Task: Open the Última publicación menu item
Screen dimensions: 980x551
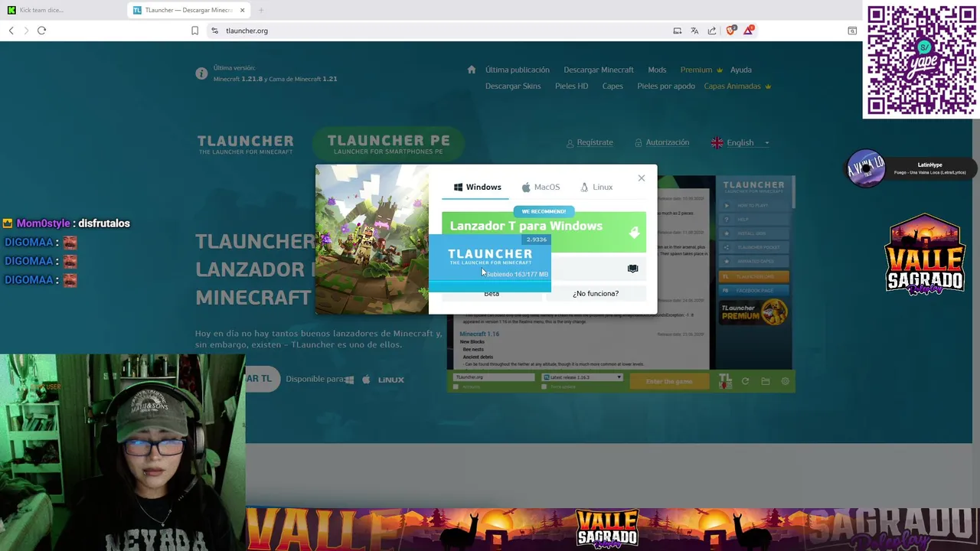Action: 517,70
